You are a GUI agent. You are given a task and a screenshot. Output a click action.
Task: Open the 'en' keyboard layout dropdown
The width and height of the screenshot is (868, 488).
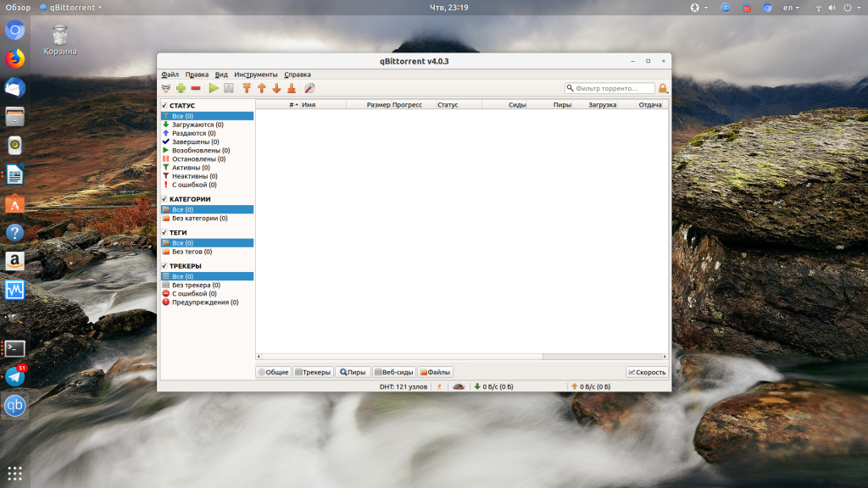pos(792,8)
